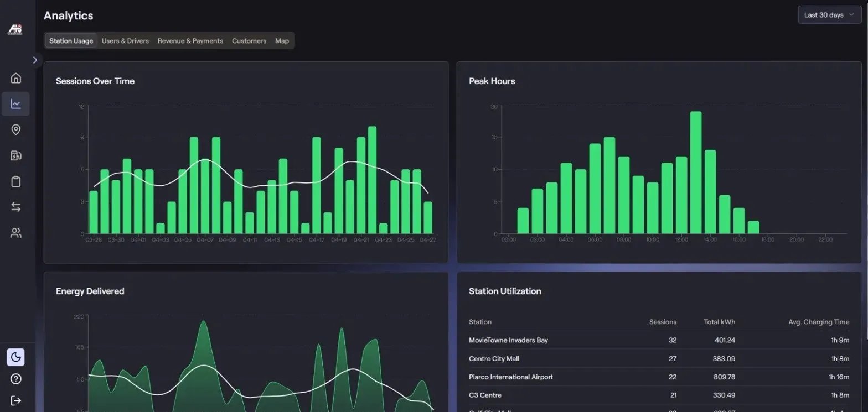Open the clipboard icon in sidebar
This screenshot has height=412, width=868.
click(x=15, y=181)
